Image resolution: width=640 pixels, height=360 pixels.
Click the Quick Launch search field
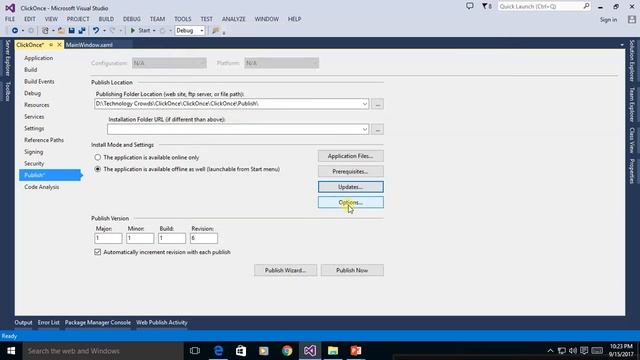(540, 6)
